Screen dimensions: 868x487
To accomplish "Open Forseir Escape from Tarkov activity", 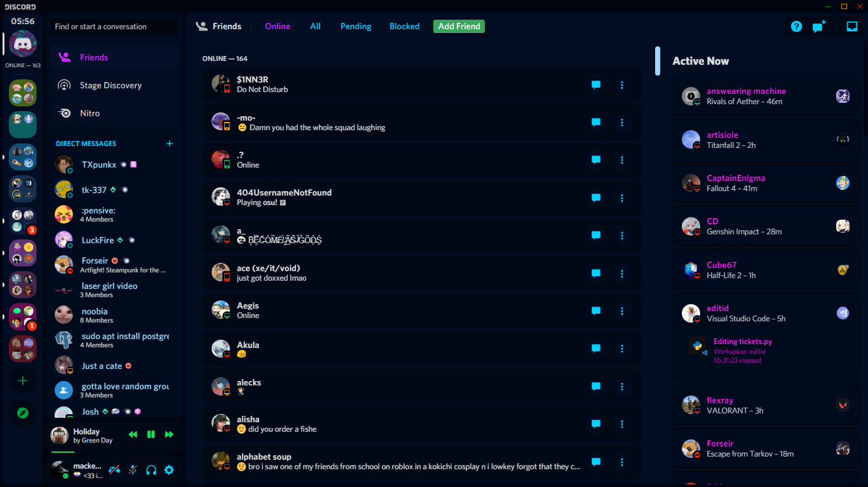I will click(765, 448).
